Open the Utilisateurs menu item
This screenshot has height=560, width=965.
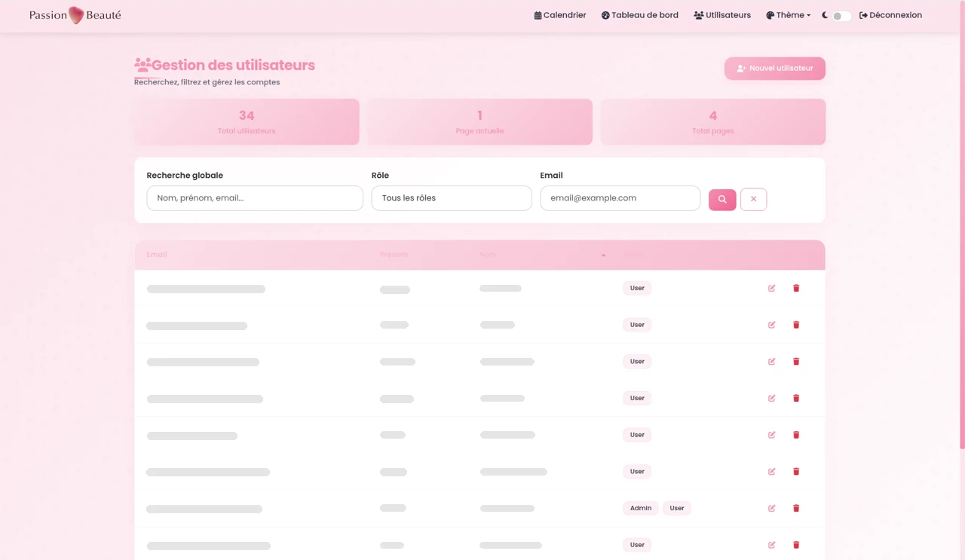(x=722, y=15)
